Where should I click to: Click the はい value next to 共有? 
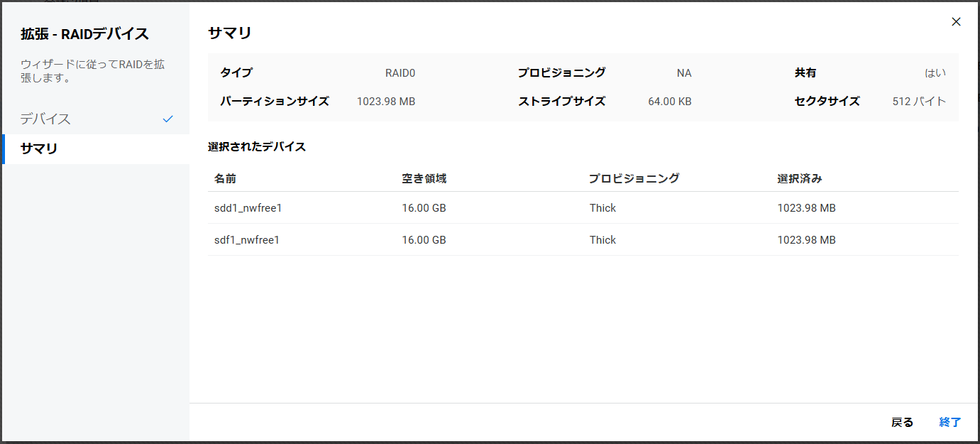tap(935, 72)
